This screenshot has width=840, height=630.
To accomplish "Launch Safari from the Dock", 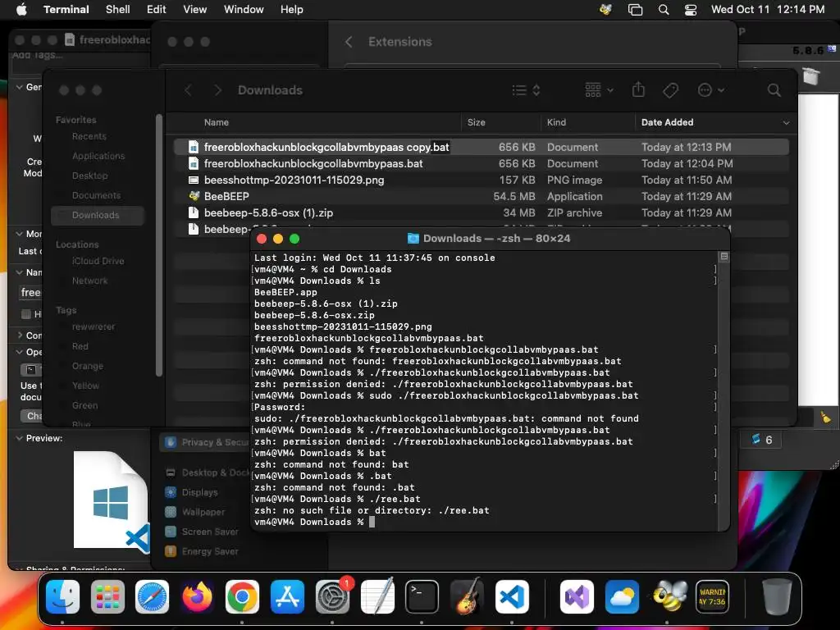I will [152, 596].
